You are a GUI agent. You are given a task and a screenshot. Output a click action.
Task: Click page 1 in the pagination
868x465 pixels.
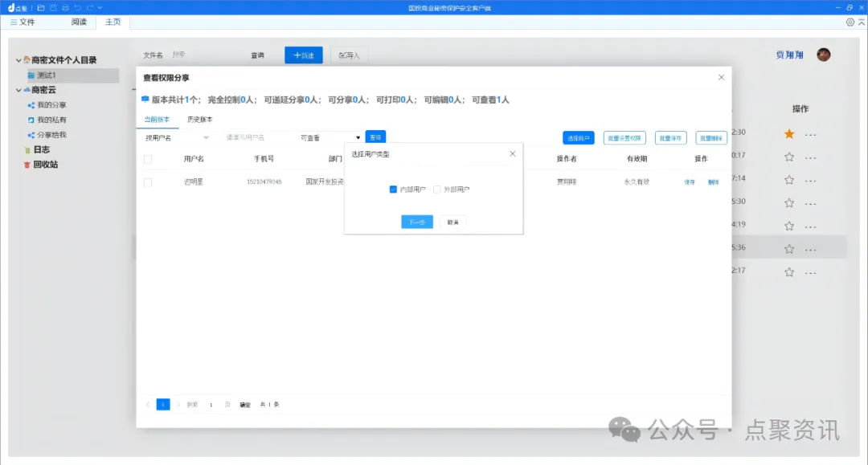[163, 404]
